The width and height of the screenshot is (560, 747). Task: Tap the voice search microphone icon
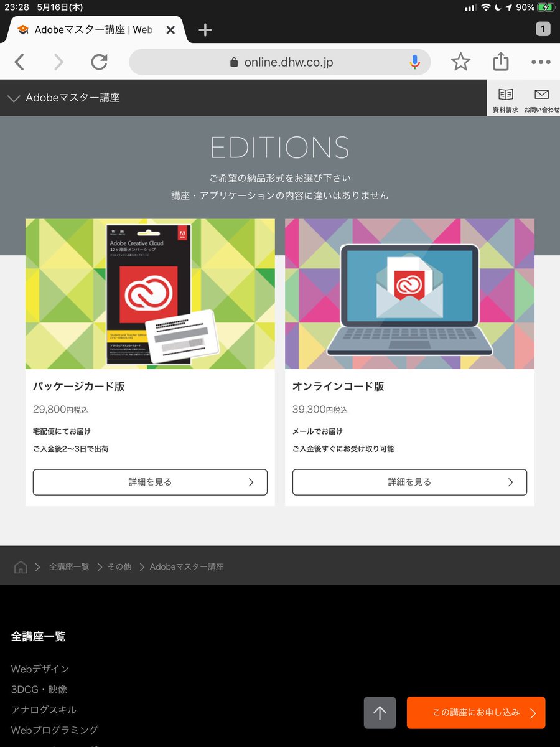pos(415,62)
